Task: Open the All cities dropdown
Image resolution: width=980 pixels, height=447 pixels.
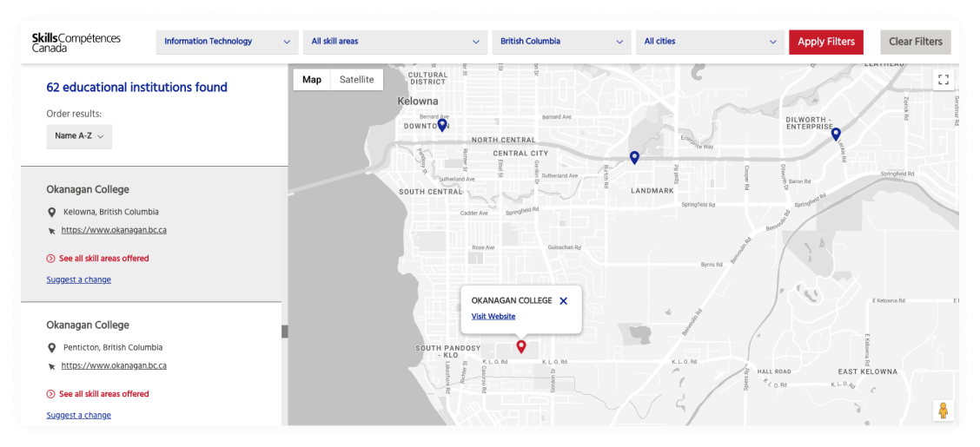Action: (x=709, y=42)
